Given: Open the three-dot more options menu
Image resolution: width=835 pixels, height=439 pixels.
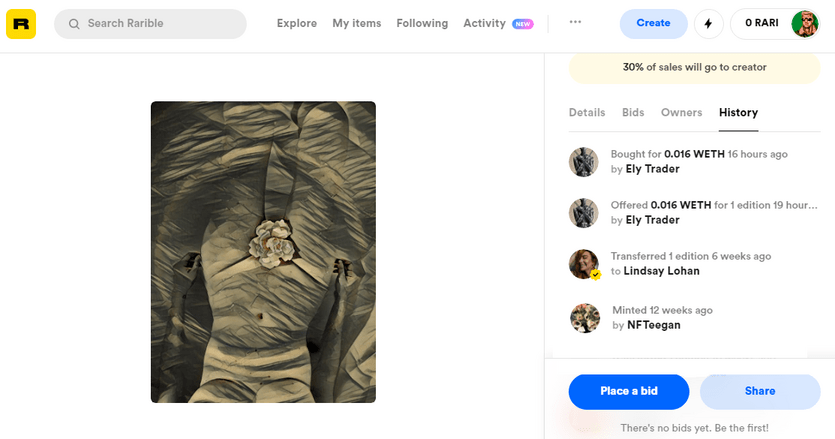Looking at the screenshot, I should [575, 22].
